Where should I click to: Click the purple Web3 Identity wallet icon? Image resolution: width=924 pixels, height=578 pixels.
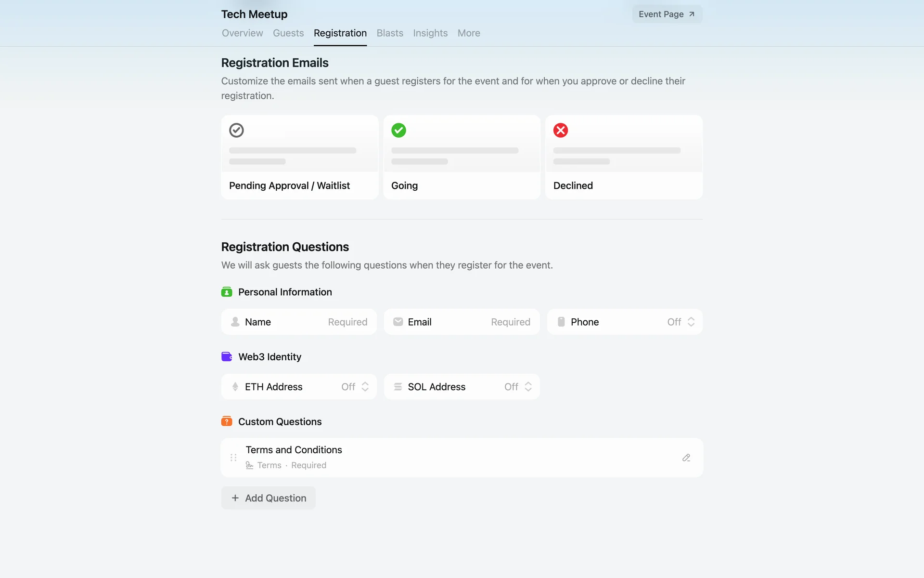[x=227, y=356]
